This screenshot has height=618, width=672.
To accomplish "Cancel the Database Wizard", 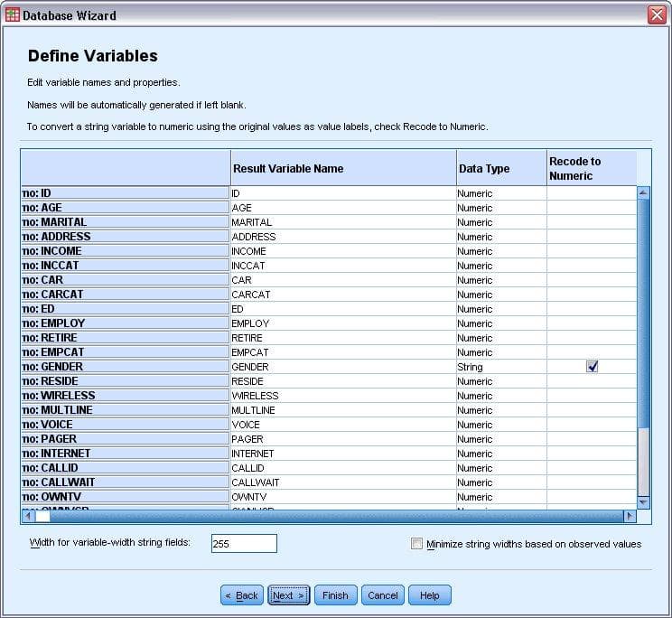I will click(382, 595).
